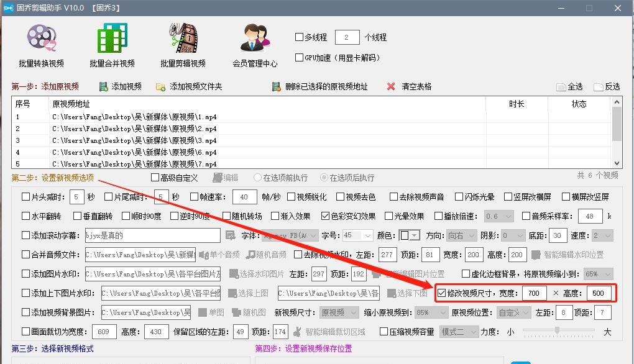Toggle the GPU加速 checkbox
Image resolution: width=634 pixels, height=364 pixels.
coord(299,58)
